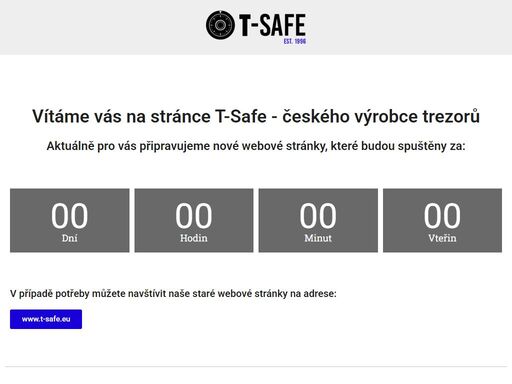The image size is (512, 384).
Task: Click the Vteřin countdown box
Action: 442,220
